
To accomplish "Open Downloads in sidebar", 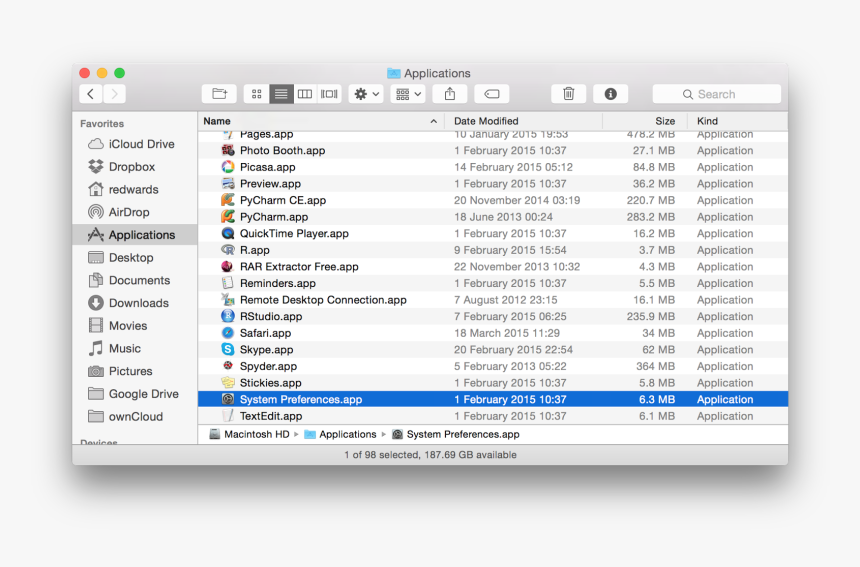I will click(135, 303).
